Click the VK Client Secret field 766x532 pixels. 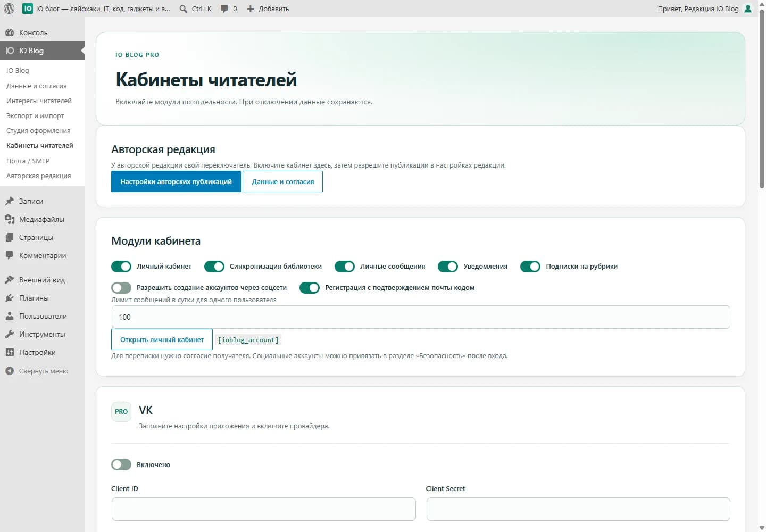tap(578, 509)
